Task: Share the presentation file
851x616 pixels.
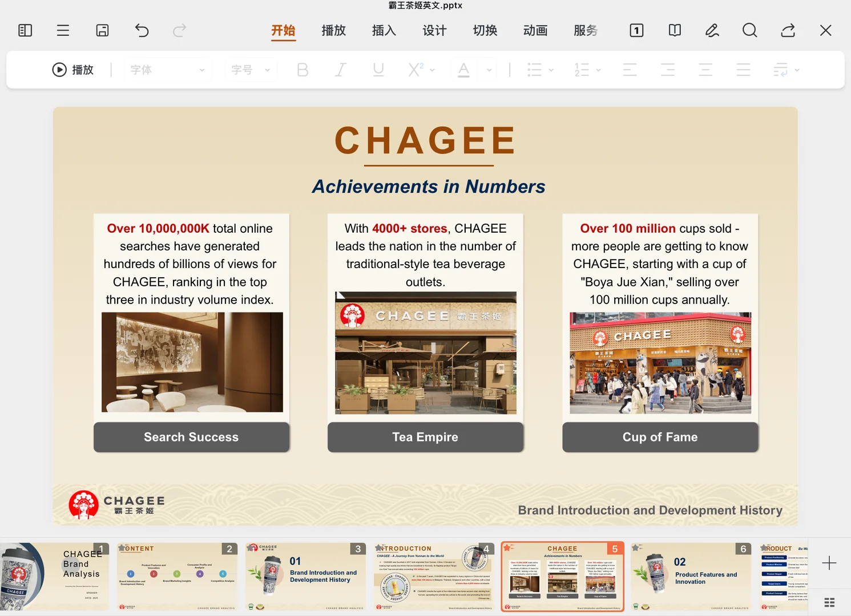Action: (788, 30)
